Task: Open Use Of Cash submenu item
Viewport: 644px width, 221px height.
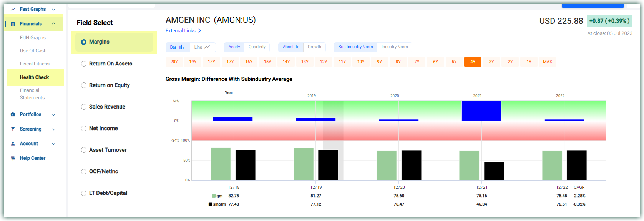Action: pos(33,51)
